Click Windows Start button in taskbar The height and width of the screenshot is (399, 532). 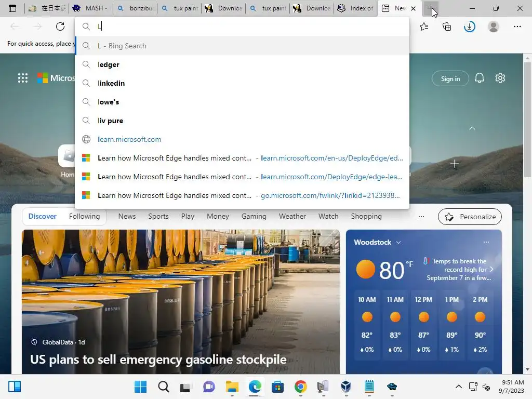[140, 387]
